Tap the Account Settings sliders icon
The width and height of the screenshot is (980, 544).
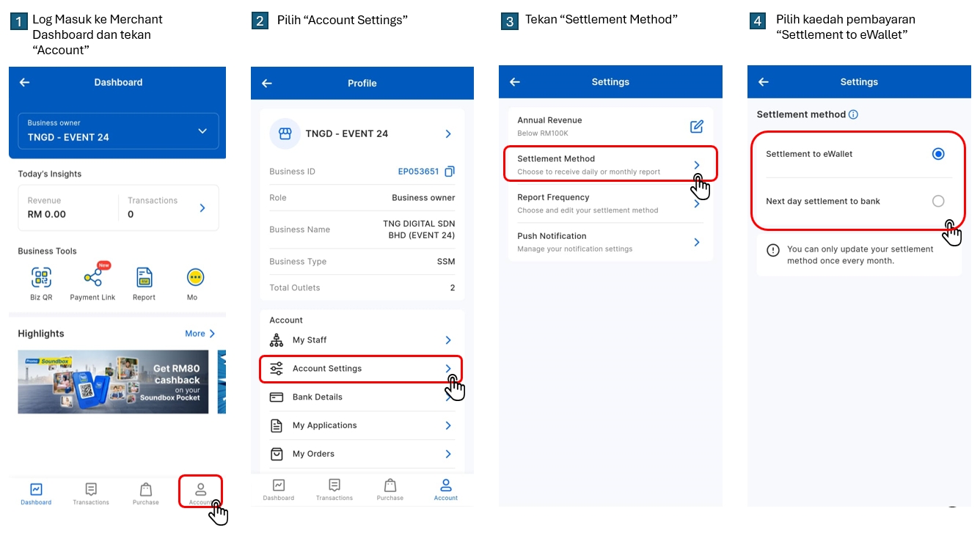click(x=277, y=369)
